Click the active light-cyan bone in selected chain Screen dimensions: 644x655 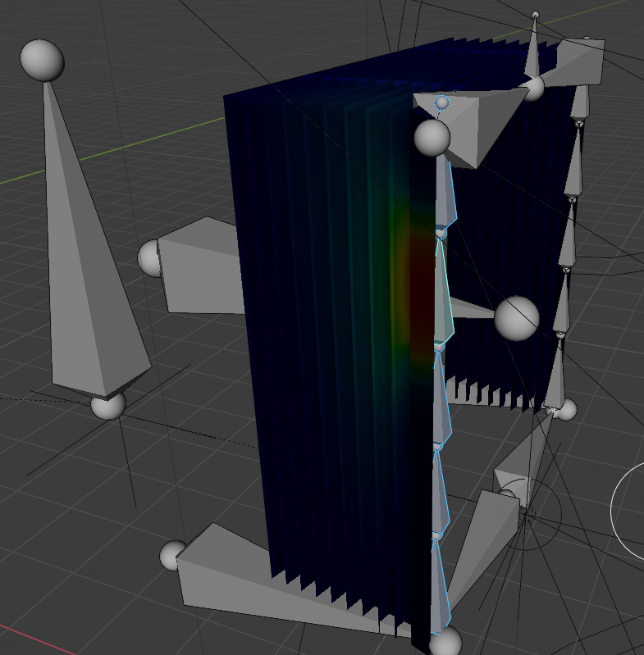(443, 291)
